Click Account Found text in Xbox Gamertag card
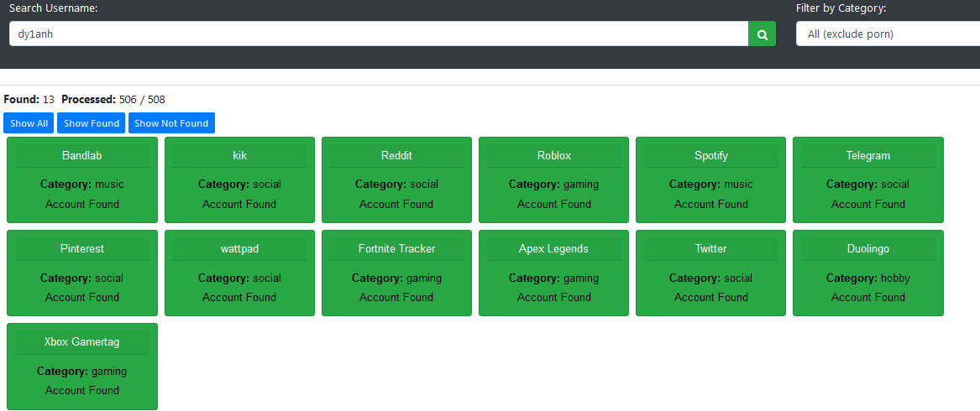Viewport: 980px width, 411px height. coord(81,390)
